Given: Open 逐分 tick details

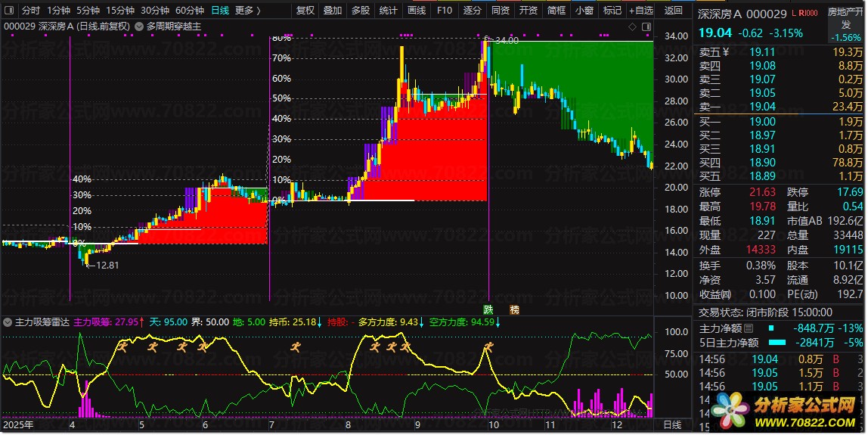Looking at the screenshot, I should tap(473, 10).
